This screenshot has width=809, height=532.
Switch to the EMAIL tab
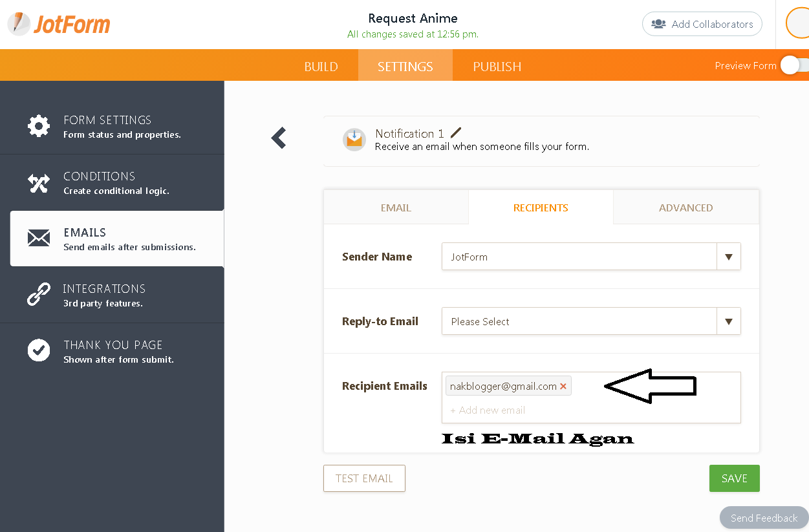[395, 207]
